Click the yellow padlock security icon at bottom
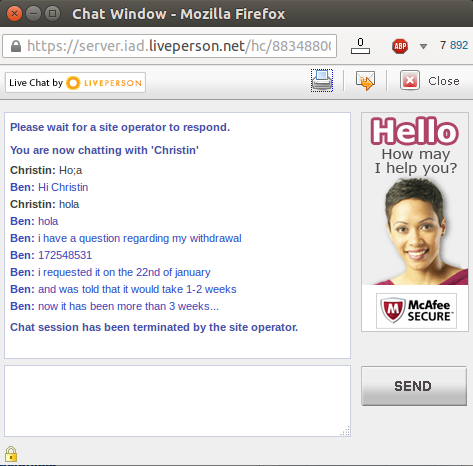473x466 pixels. (x=11, y=454)
